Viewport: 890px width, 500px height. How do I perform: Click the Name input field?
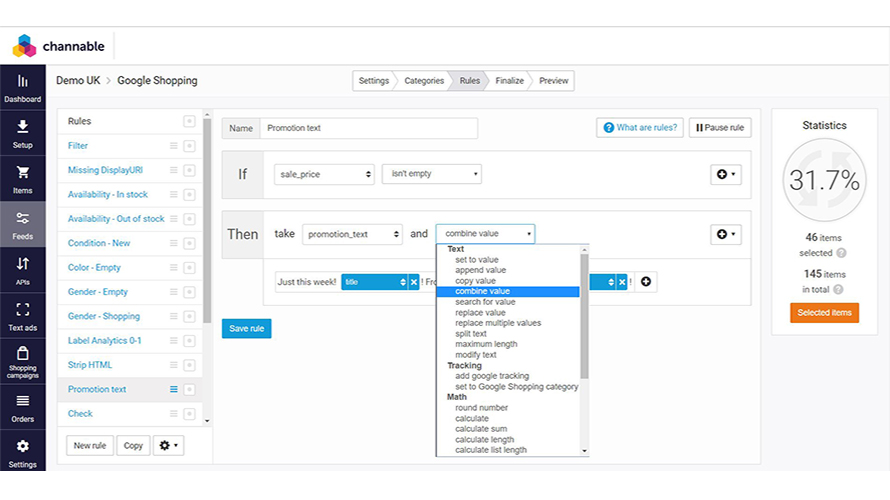click(x=368, y=128)
